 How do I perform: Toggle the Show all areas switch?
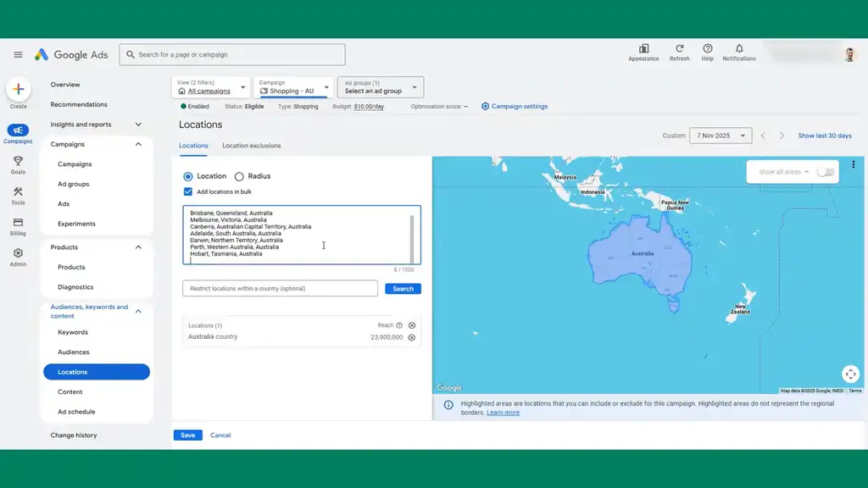tap(825, 172)
